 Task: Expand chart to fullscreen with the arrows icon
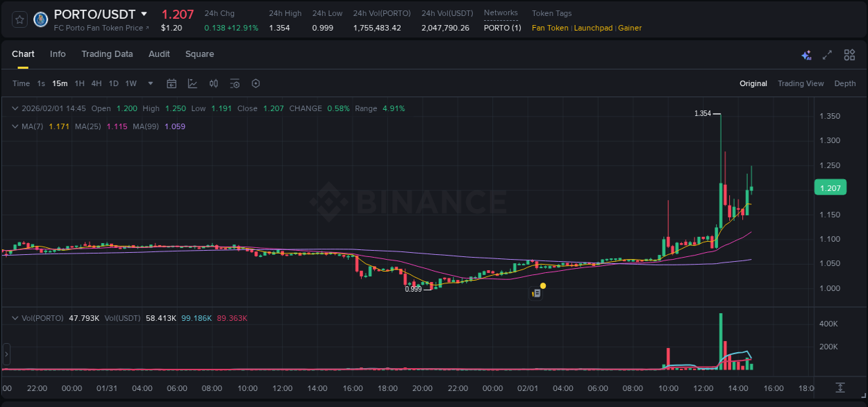pos(827,54)
